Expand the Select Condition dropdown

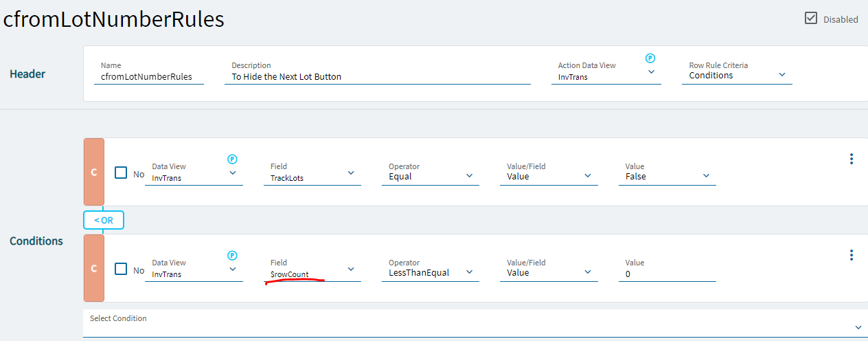[858, 327]
